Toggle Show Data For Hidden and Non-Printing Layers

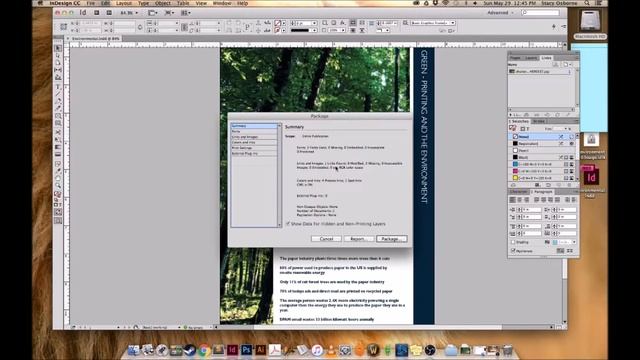pyautogui.click(x=288, y=224)
